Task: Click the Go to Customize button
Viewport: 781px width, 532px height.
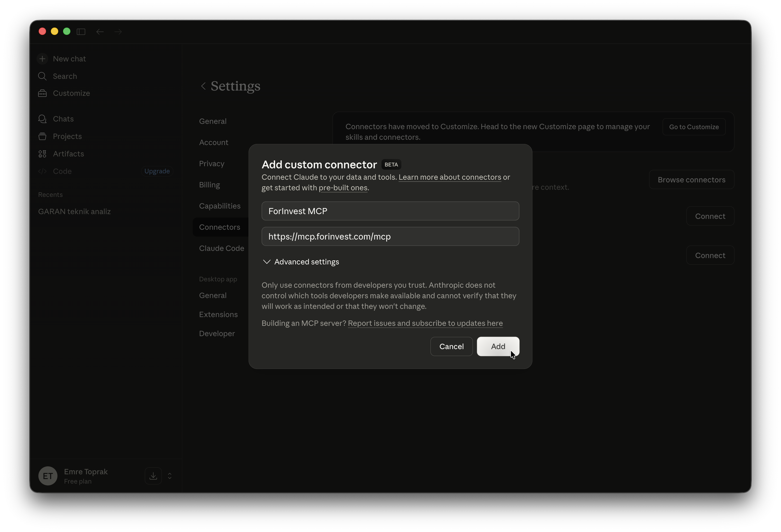Action: [694, 127]
